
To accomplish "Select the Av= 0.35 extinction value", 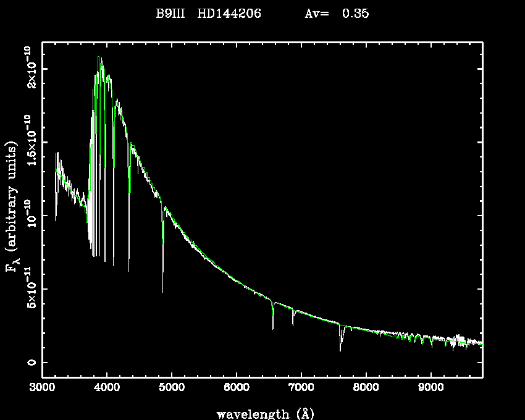I will pyautogui.click(x=337, y=14).
